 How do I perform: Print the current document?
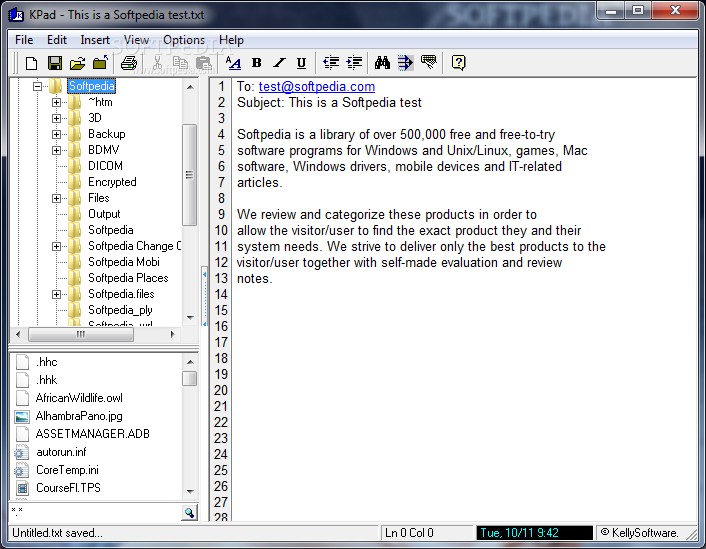[x=129, y=63]
